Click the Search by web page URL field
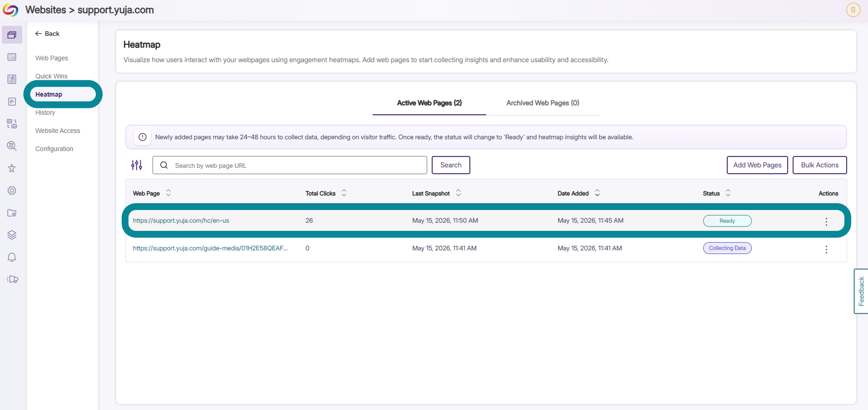This screenshot has height=410, width=868. [290, 165]
